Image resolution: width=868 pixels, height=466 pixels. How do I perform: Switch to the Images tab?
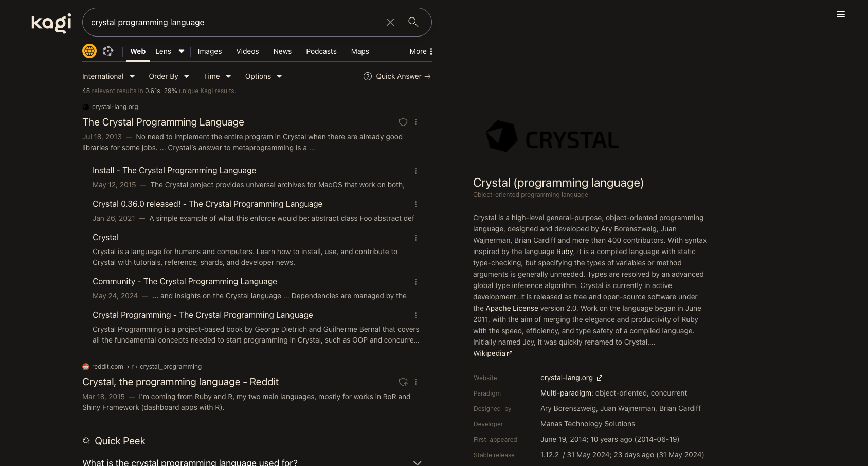coord(209,51)
